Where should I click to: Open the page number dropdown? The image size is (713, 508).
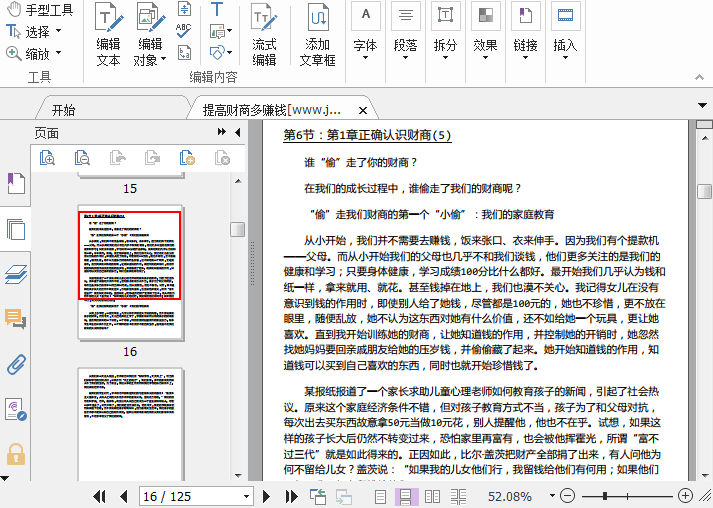246,496
